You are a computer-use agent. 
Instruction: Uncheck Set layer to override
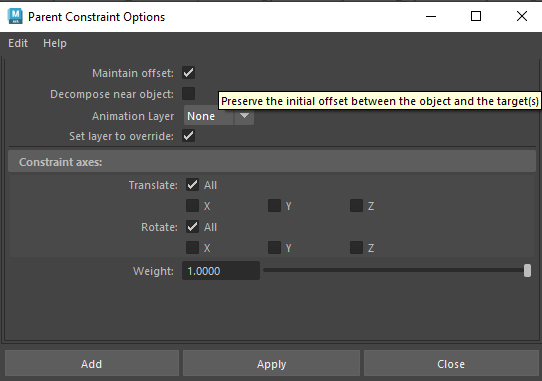click(x=188, y=136)
